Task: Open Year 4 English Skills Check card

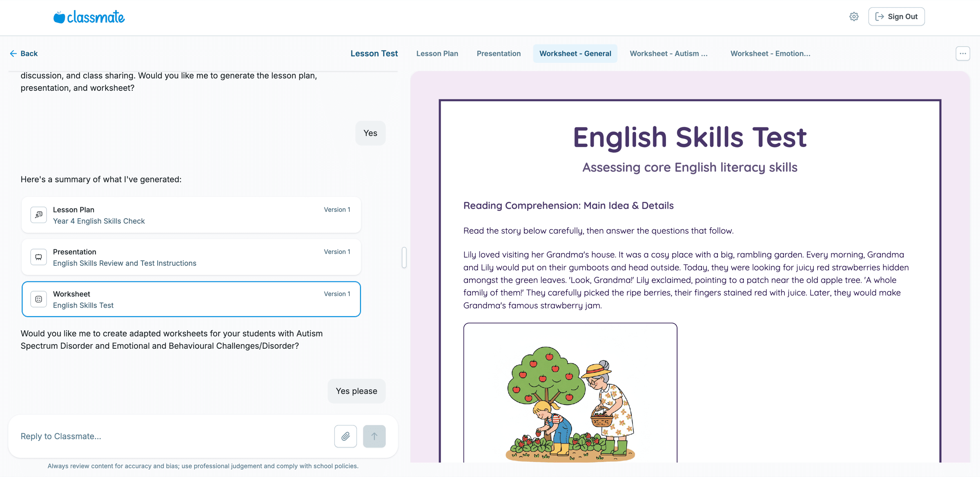Action: 191,215
